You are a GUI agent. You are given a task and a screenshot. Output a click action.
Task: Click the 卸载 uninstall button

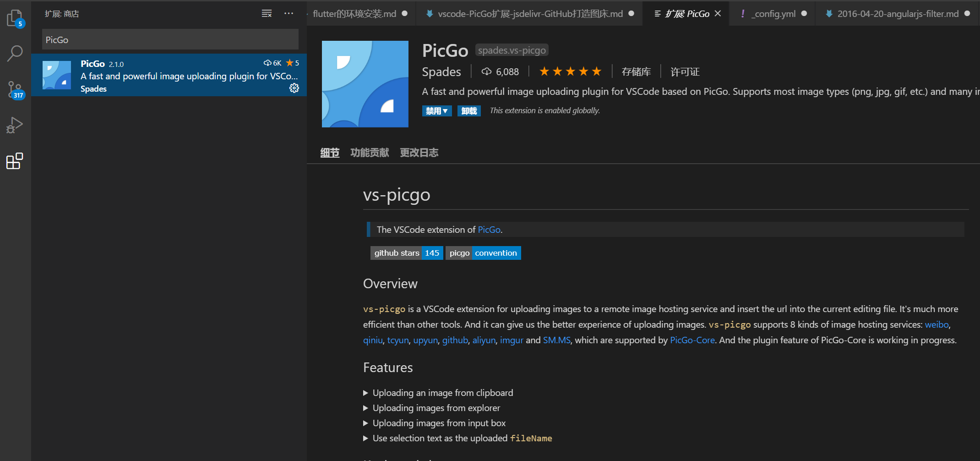[469, 111]
